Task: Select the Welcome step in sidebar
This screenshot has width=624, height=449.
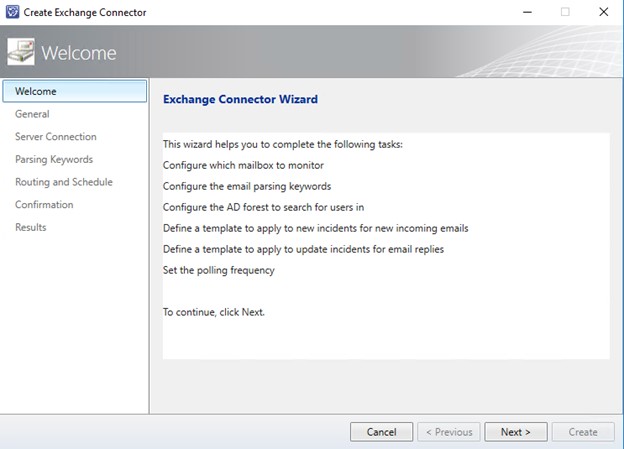Action: click(74, 91)
